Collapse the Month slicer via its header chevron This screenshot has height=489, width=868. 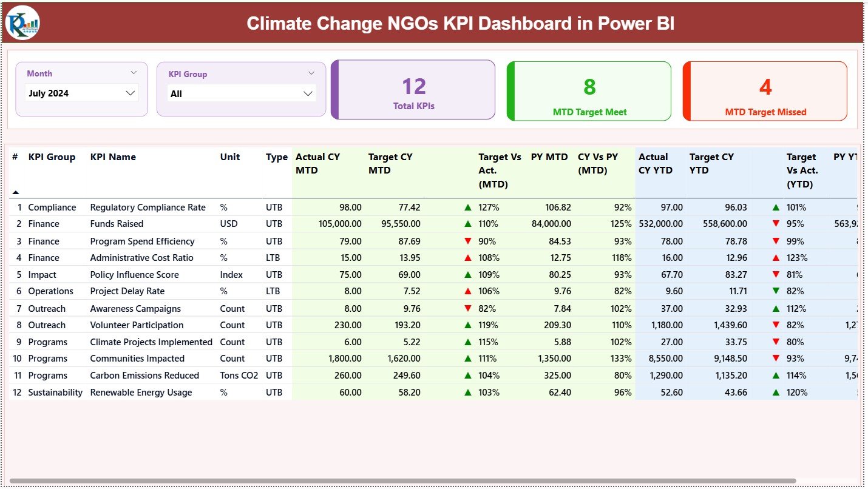pyautogui.click(x=134, y=73)
